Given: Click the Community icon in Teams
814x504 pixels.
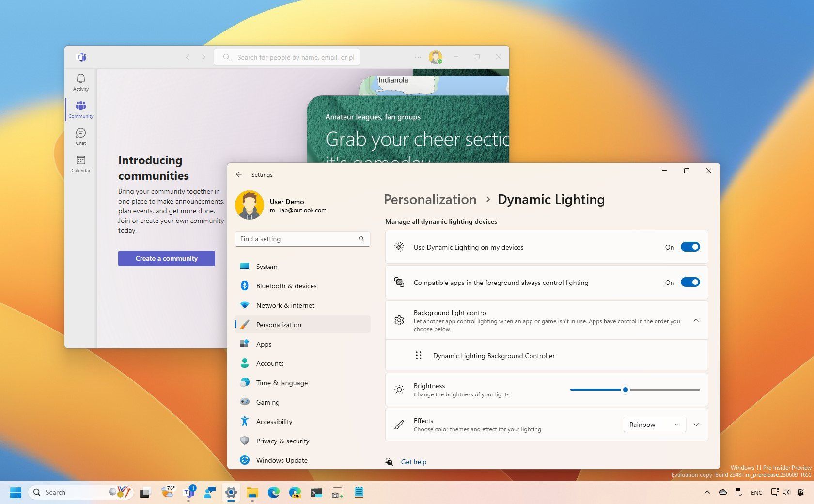Looking at the screenshot, I should [80, 109].
